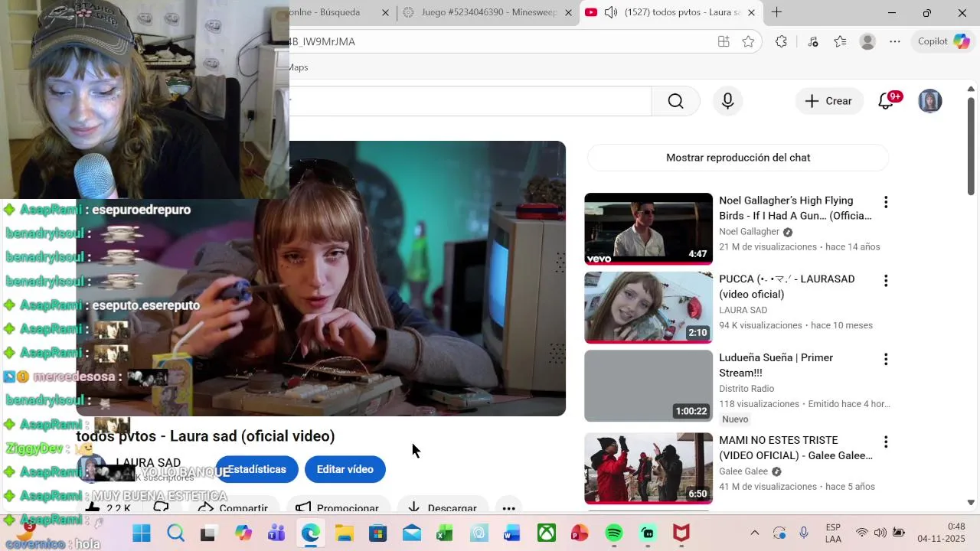Start voice search with the microphone icon
The height and width of the screenshot is (551, 980).
(727, 101)
